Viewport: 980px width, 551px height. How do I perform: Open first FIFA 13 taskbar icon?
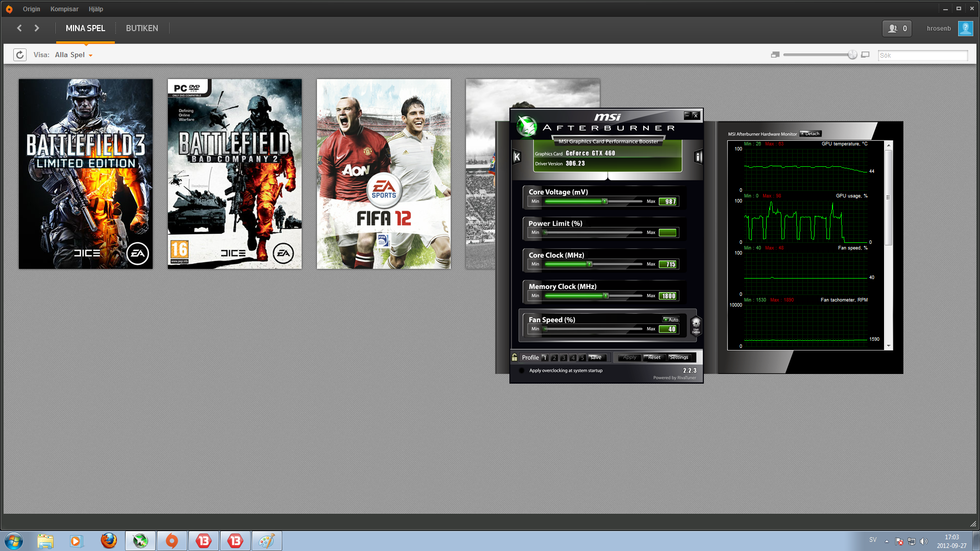pos(204,541)
